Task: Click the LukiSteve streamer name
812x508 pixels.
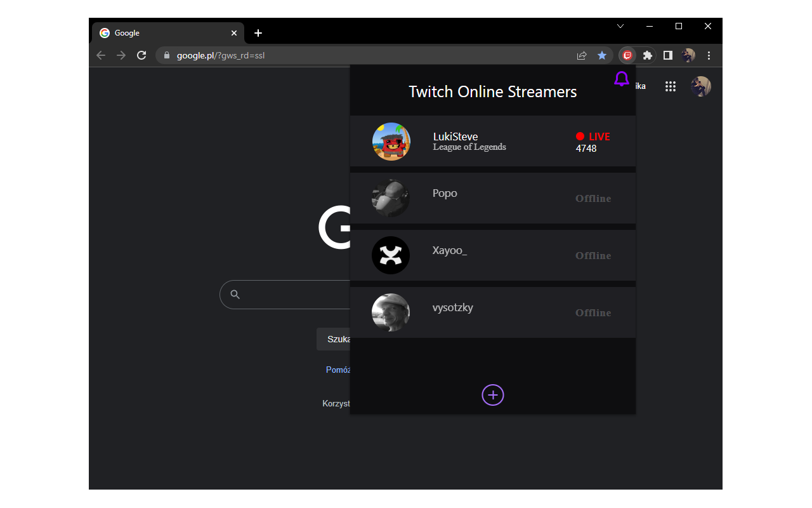Action: tap(455, 137)
